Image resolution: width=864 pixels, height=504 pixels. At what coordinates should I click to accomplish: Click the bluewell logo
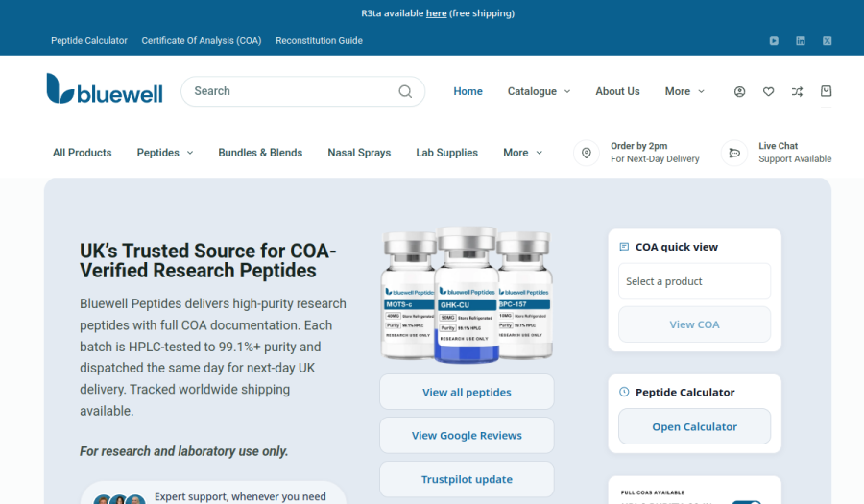coord(105,88)
